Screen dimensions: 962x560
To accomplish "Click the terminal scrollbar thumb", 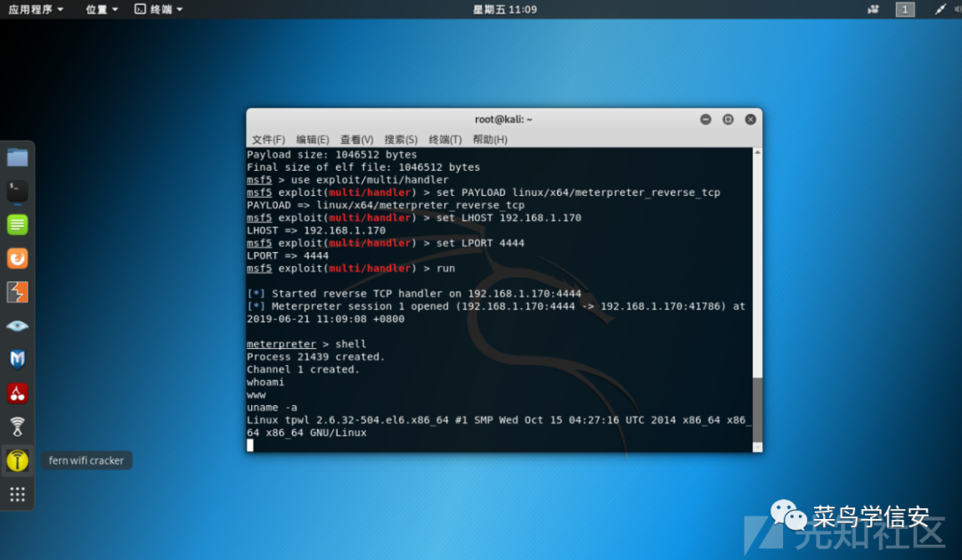I will tap(758, 410).
